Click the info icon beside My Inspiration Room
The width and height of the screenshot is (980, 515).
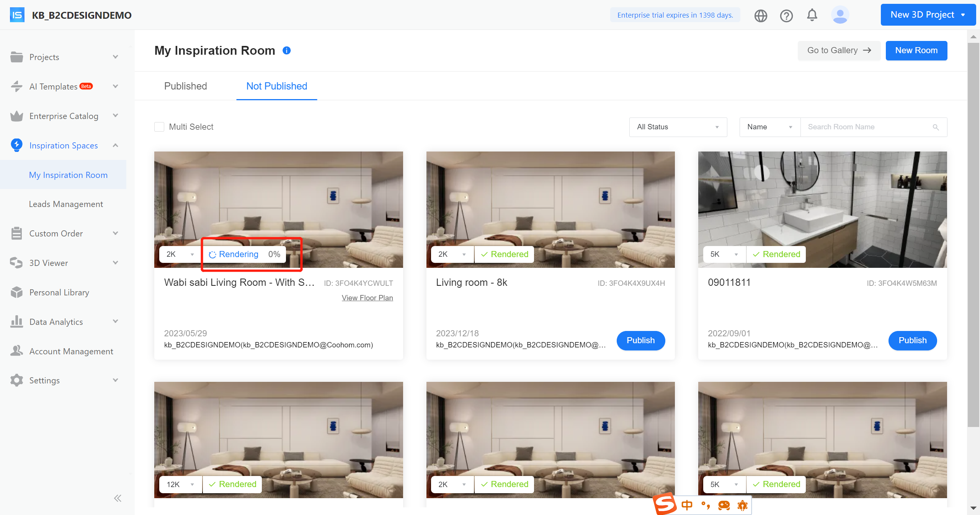coord(287,51)
